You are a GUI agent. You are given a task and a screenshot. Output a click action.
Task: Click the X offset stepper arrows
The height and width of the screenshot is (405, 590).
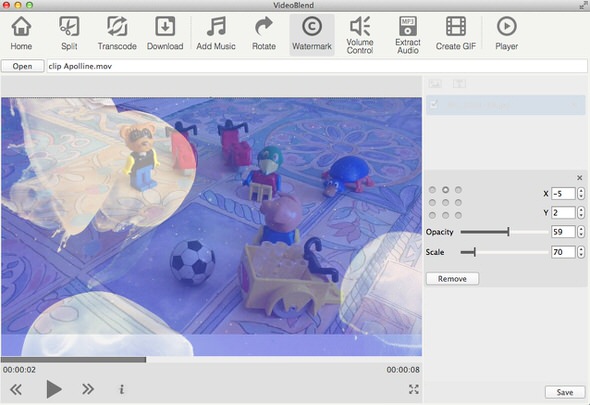(581, 193)
